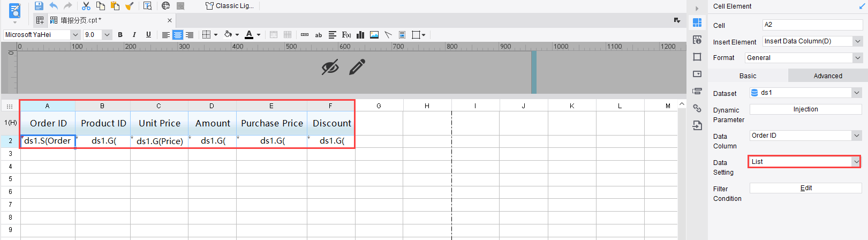Screen dimensions: 868x240
Task: Select row header 3
Action: point(10,154)
